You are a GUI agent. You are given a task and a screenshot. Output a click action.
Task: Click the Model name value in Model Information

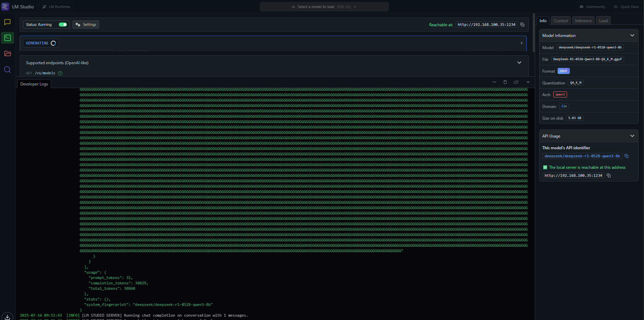pos(590,47)
